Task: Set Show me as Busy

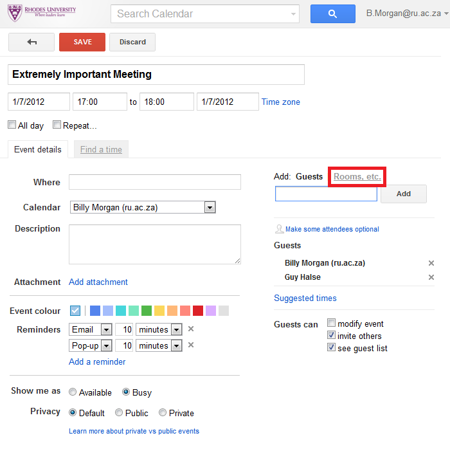Action: coord(126,392)
